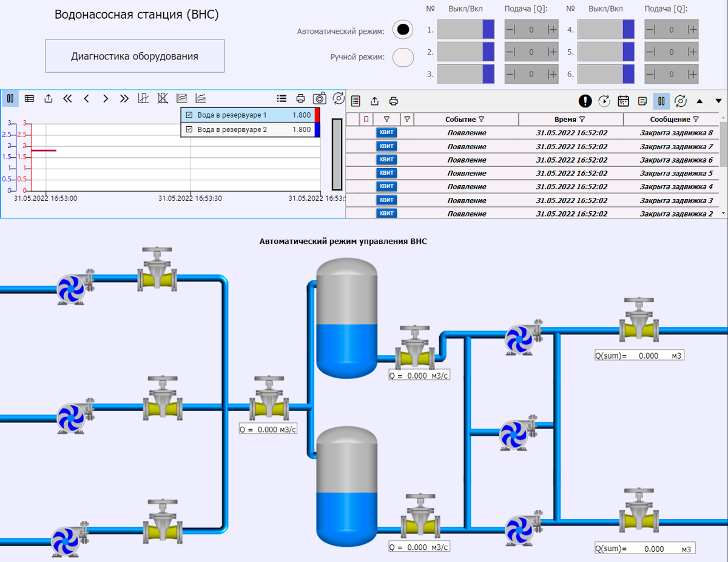728x562 pixels.
Task: Enable Ручной режим
Action: point(402,56)
